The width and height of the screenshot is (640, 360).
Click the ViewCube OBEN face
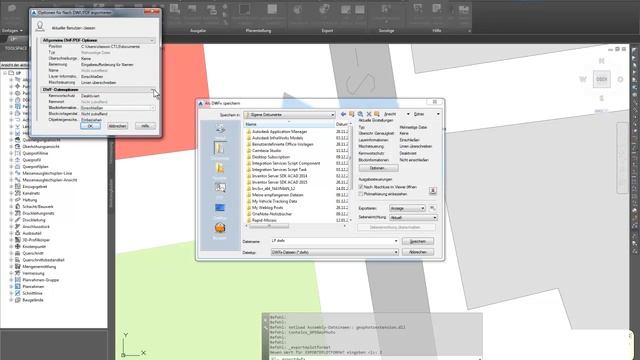[602, 79]
